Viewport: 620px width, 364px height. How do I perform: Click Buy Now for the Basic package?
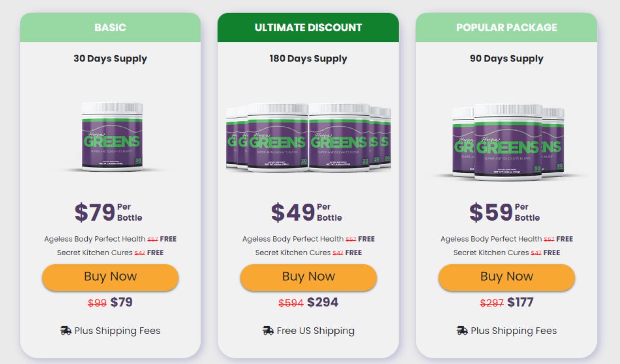pyautogui.click(x=110, y=277)
